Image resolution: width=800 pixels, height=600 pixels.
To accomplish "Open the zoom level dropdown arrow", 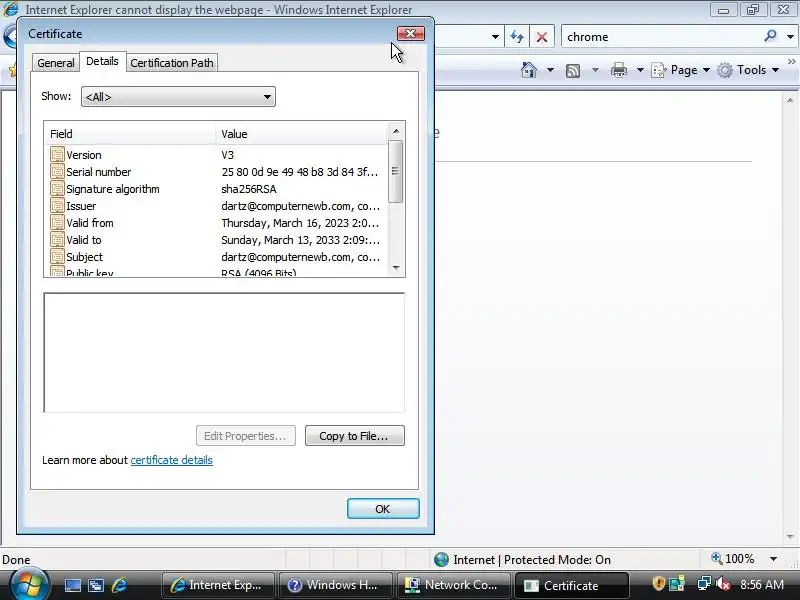I will [x=773, y=559].
